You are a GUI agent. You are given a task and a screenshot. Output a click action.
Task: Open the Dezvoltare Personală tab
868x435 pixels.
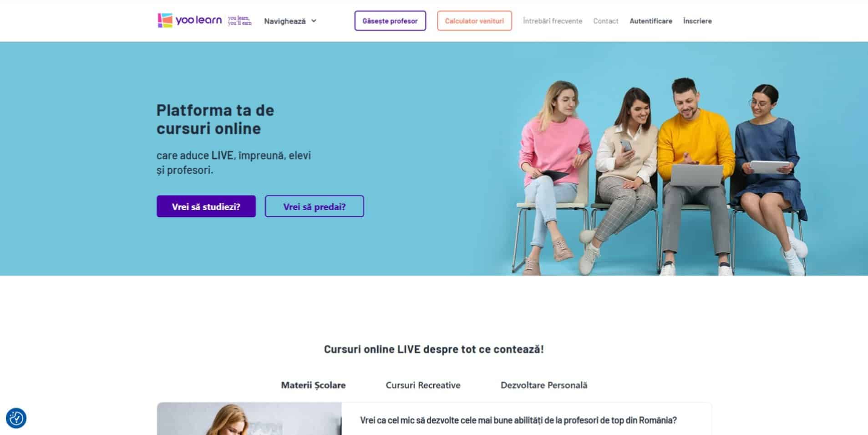[x=544, y=385]
